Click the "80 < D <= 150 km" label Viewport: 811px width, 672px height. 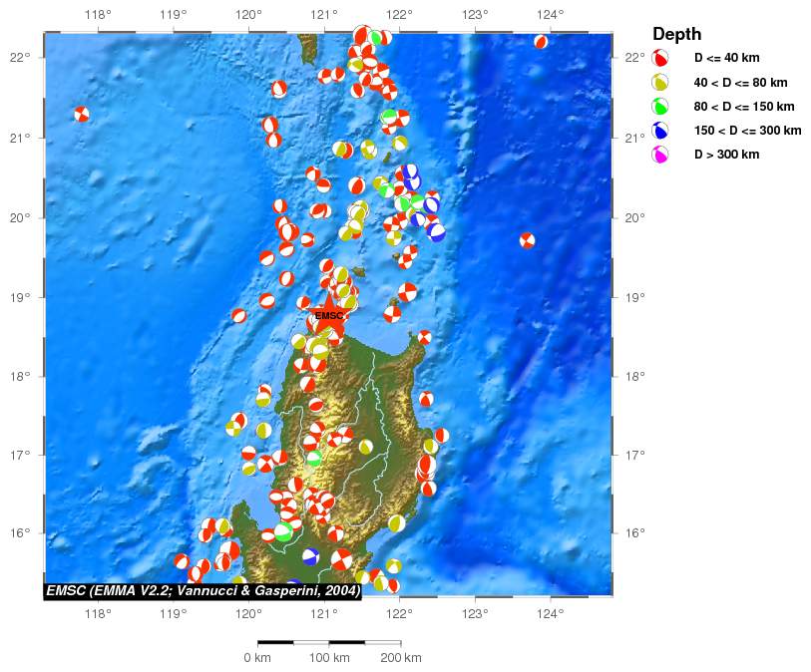point(744,107)
